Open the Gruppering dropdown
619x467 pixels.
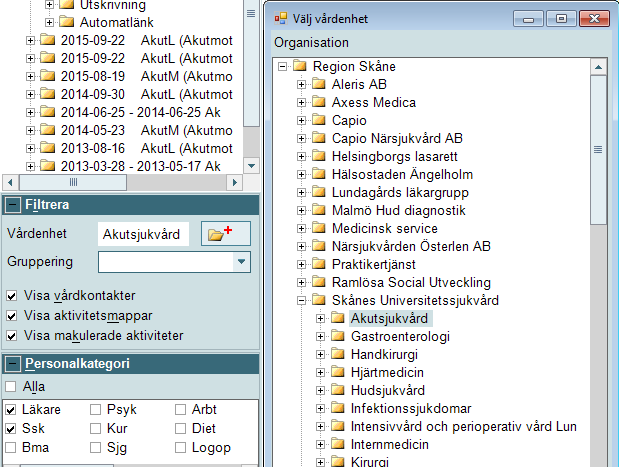click(x=241, y=262)
